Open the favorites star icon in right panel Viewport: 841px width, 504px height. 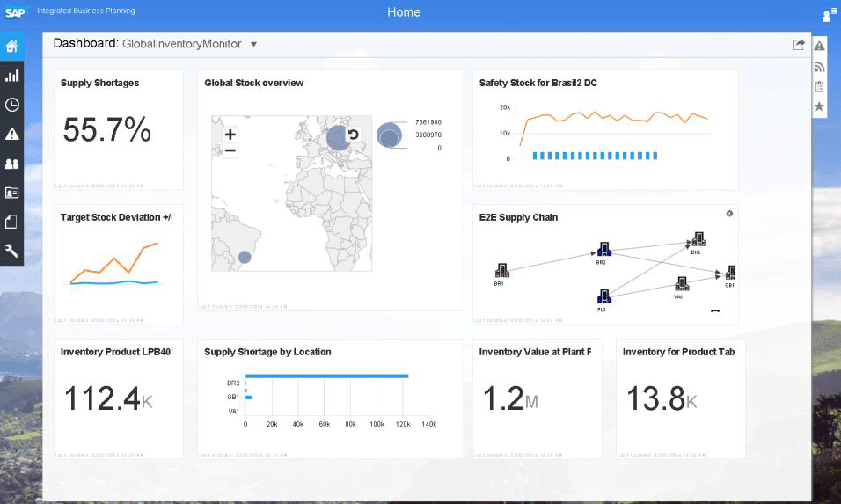(x=819, y=106)
